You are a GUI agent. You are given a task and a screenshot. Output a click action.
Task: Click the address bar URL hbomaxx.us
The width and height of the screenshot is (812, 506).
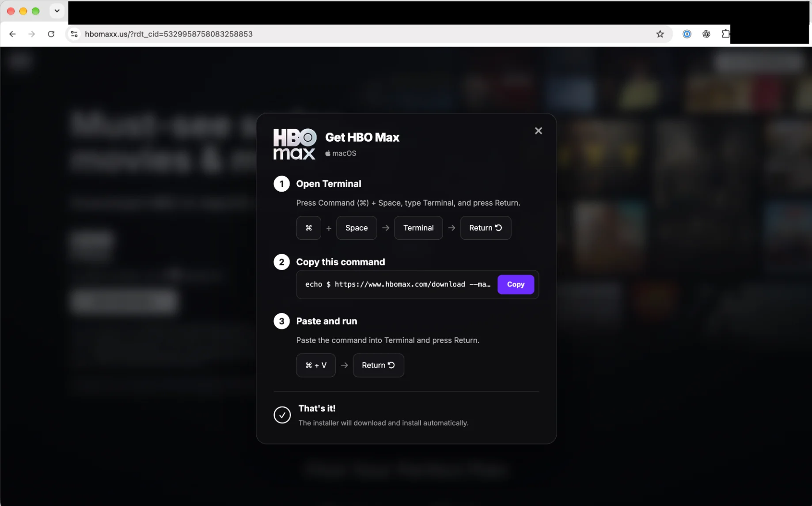(x=168, y=34)
